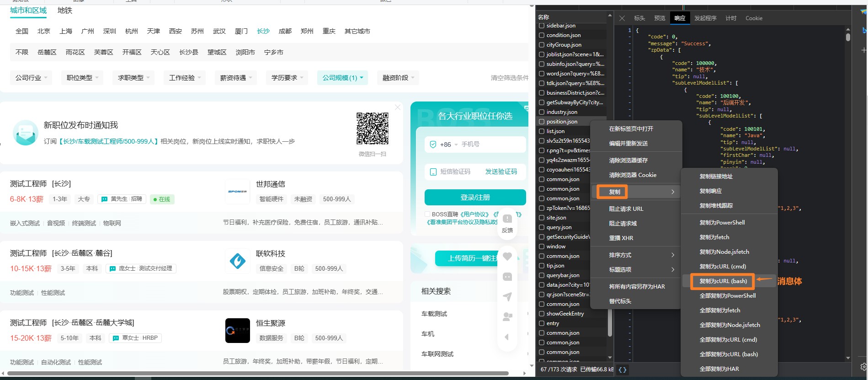
Task: Open the 公司规模(1) filter dropdown
Action: coord(343,78)
